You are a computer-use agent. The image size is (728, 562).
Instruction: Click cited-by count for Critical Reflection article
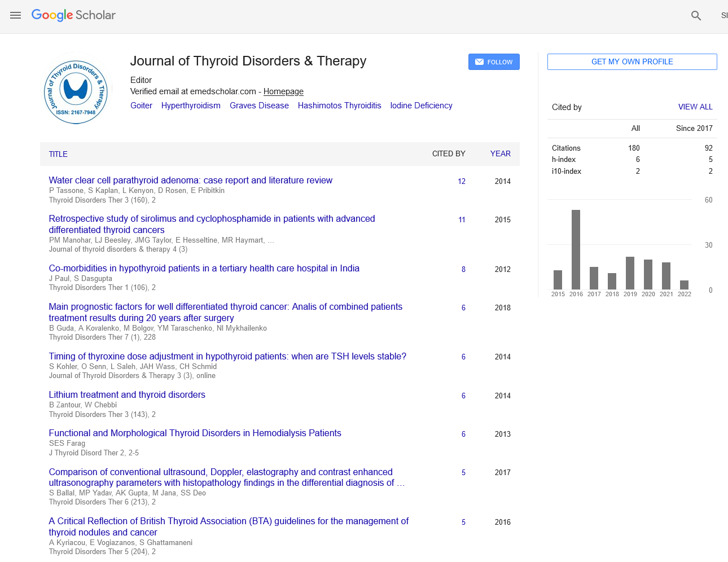pyautogui.click(x=463, y=522)
